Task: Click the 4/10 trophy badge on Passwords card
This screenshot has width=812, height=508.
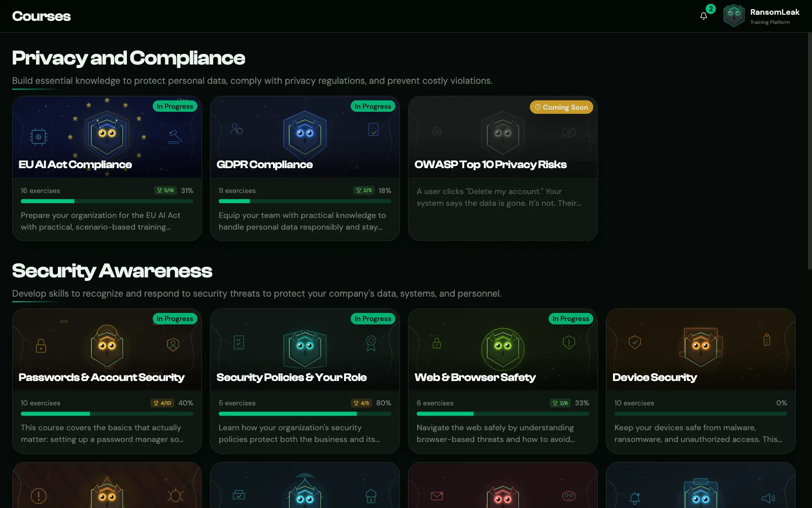Action: click(162, 403)
